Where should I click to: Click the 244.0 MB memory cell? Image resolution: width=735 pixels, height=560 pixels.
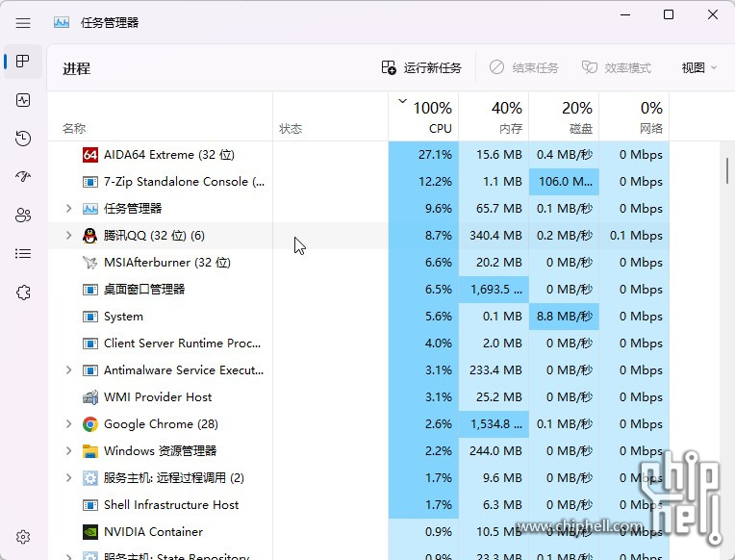(494, 451)
